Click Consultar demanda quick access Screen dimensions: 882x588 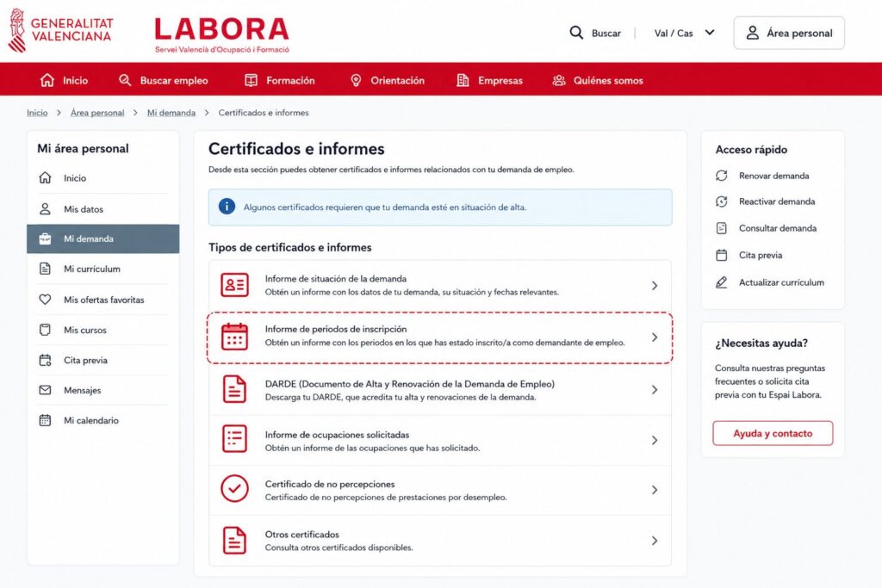[766, 228]
